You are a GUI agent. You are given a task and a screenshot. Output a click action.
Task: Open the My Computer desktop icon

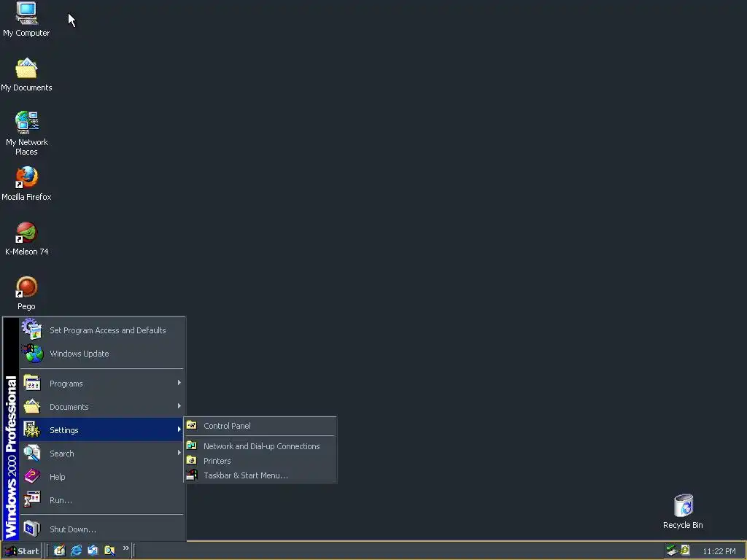point(26,20)
